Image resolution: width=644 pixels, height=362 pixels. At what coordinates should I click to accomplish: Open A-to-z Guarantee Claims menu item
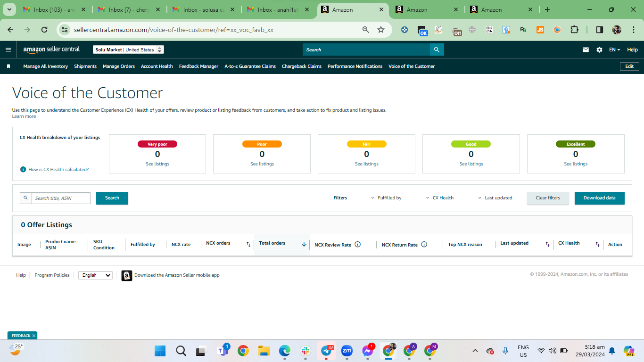tap(250, 66)
